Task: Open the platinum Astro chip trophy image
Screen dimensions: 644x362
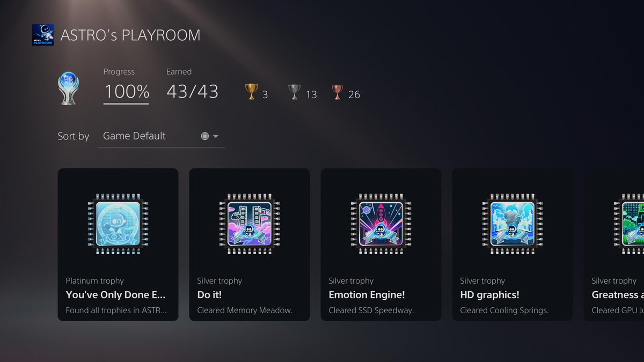Action: (x=118, y=224)
